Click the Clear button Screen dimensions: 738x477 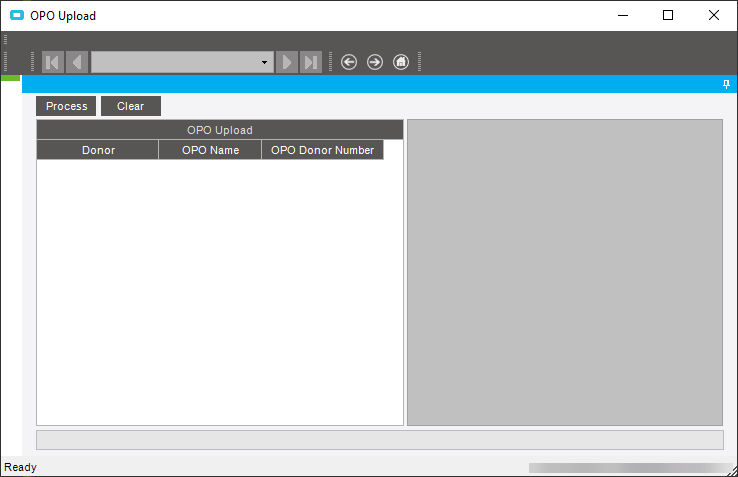pyautogui.click(x=131, y=106)
